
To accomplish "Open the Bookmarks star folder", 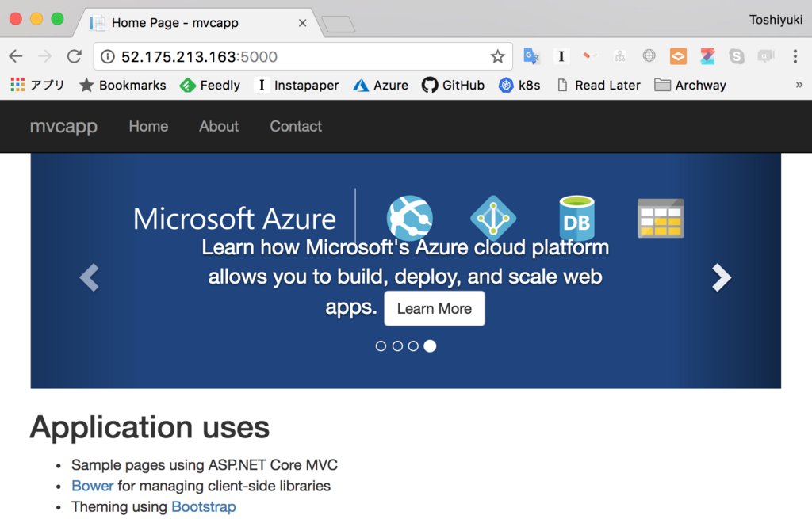I will 123,85.
